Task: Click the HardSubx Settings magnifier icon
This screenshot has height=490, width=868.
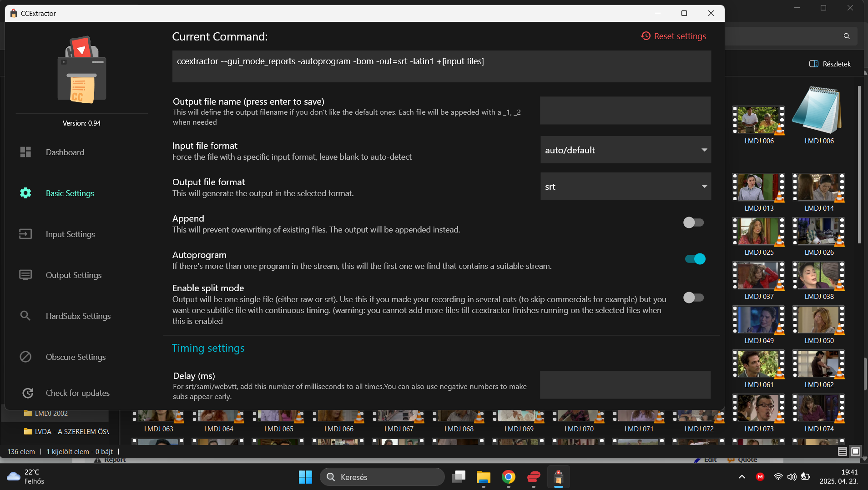Action: tap(25, 315)
